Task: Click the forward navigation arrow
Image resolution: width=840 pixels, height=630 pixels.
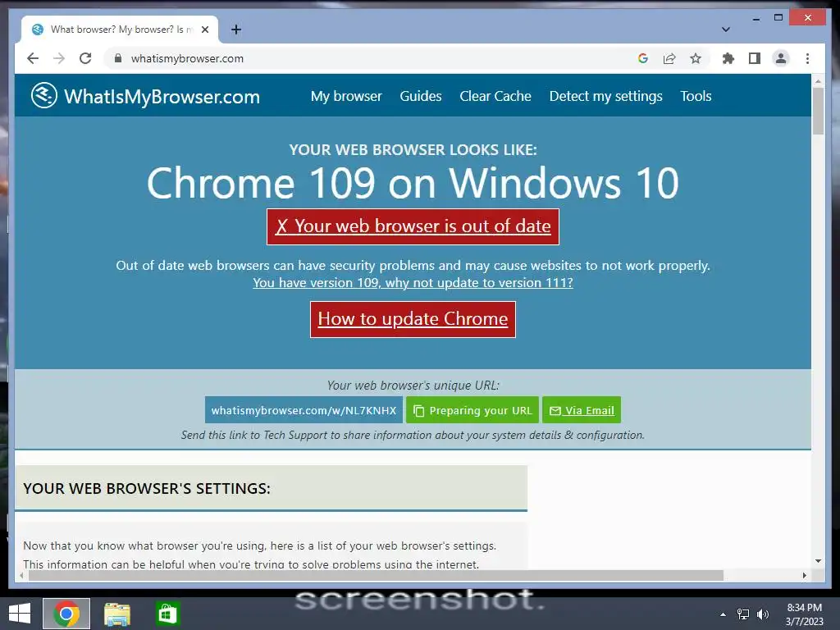Action: (x=59, y=58)
